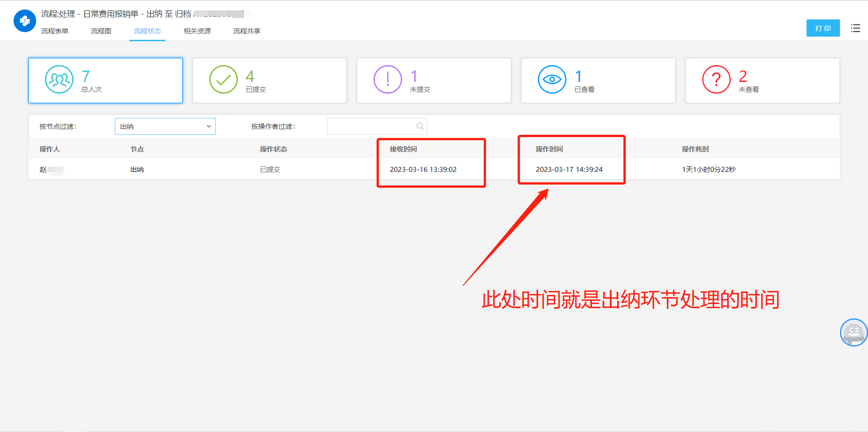Screen dimensions: 868x432
Task: Click the 按节点过滤 label
Action: pos(58,126)
